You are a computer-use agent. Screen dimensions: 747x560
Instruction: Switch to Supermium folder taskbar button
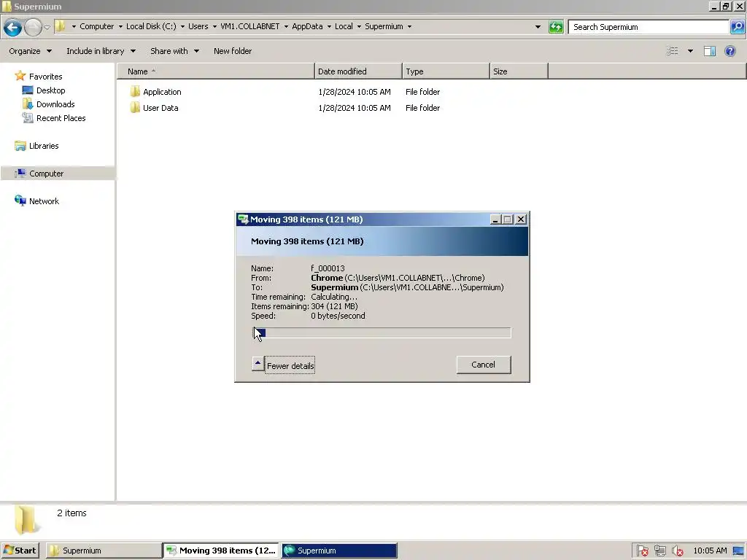coord(104,551)
